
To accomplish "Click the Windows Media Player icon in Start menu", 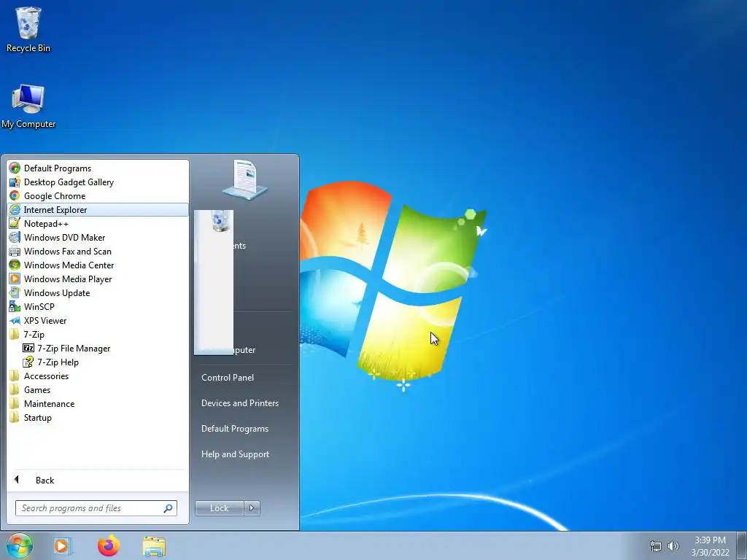I will (x=15, y=279).
